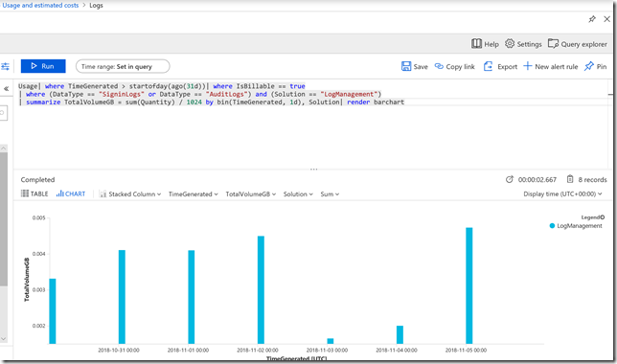This screenshot has height=364, width=617.
Task: Export query results
Action: click(x=500, y=66)
